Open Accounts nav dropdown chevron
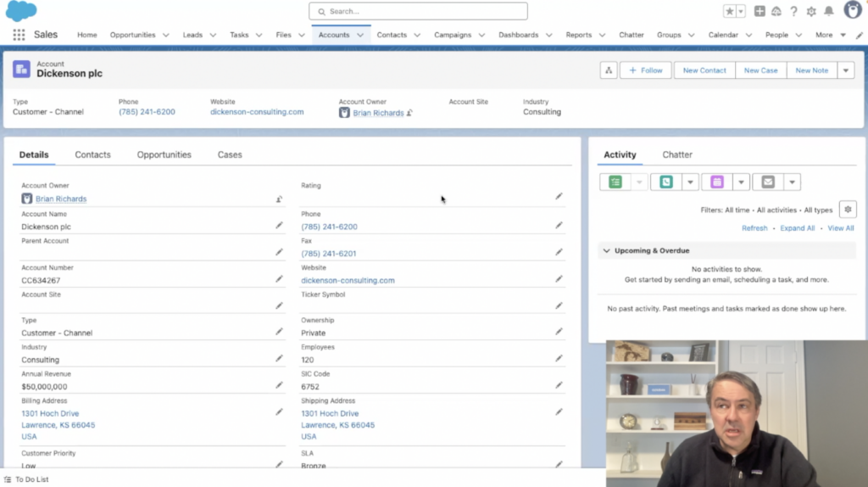Image resolution: width=868 pixels, height=487 pixels. point(360,35)
